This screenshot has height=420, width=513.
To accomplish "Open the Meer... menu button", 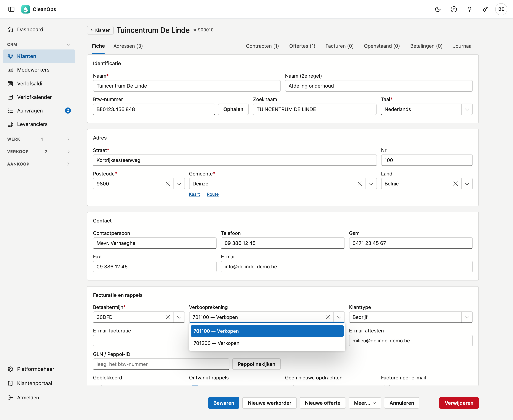I will coord(365,403).
